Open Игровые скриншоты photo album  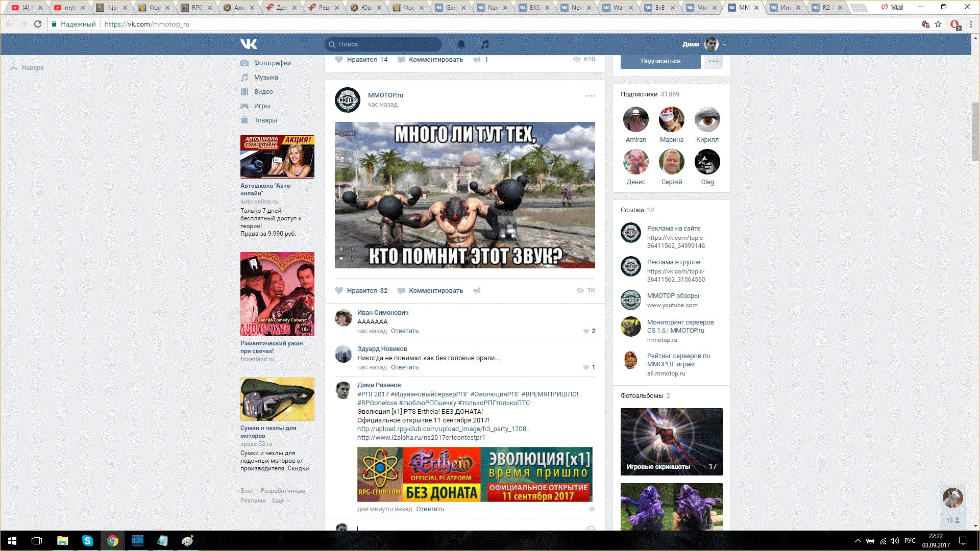point(672,442)
